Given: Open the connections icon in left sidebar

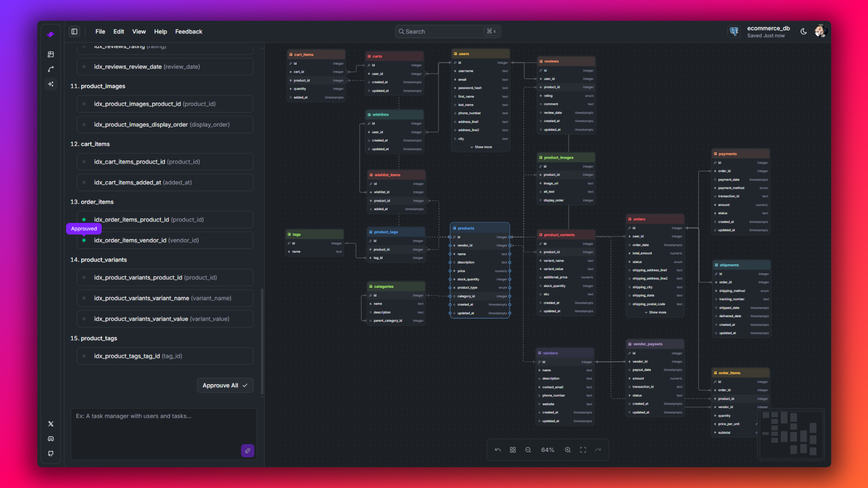Looking at the screenshot, I should click(51, 69).
